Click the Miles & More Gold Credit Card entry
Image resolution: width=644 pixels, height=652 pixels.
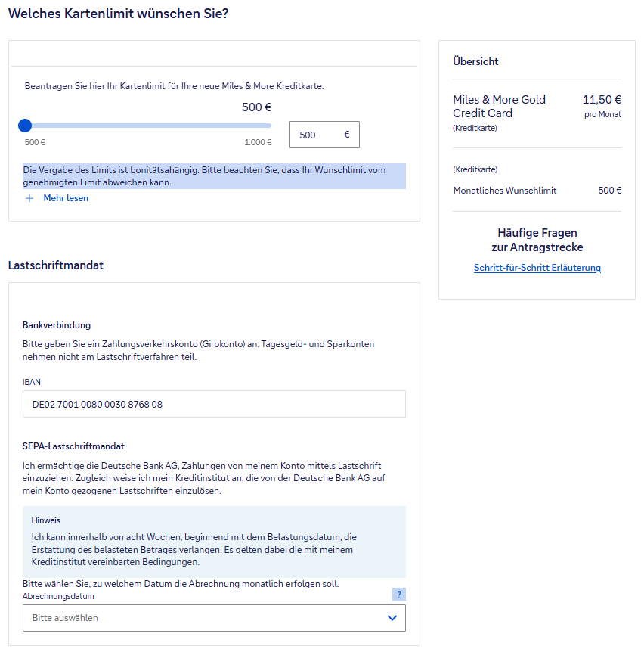point(499,106)
